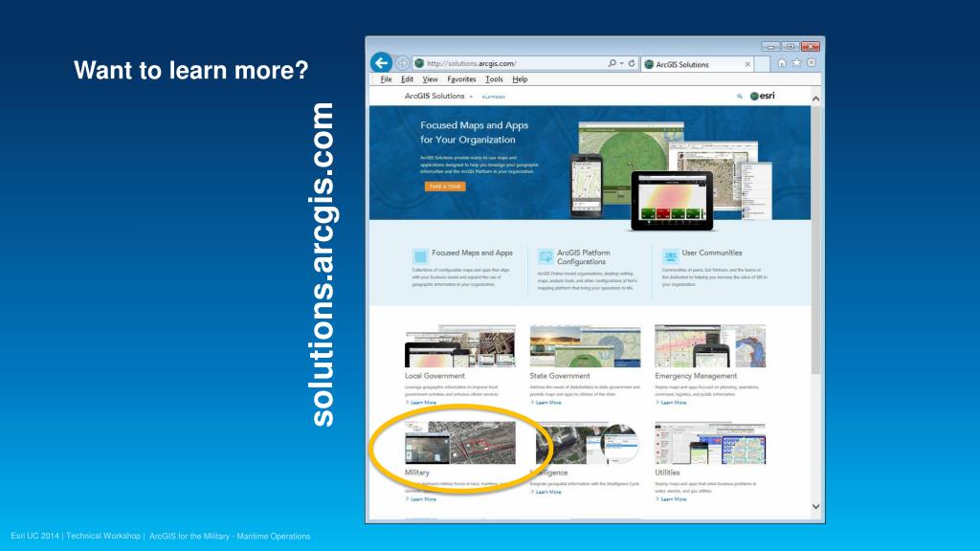
Task: Open the Utilities thumbnail image
Action: (x=710, y=442)
